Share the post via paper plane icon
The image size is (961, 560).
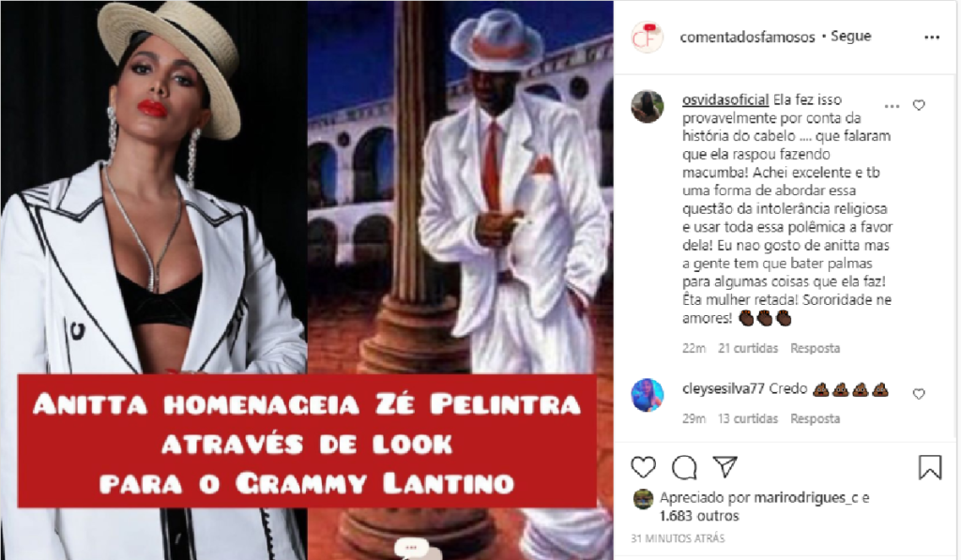(x=725, y=467)
